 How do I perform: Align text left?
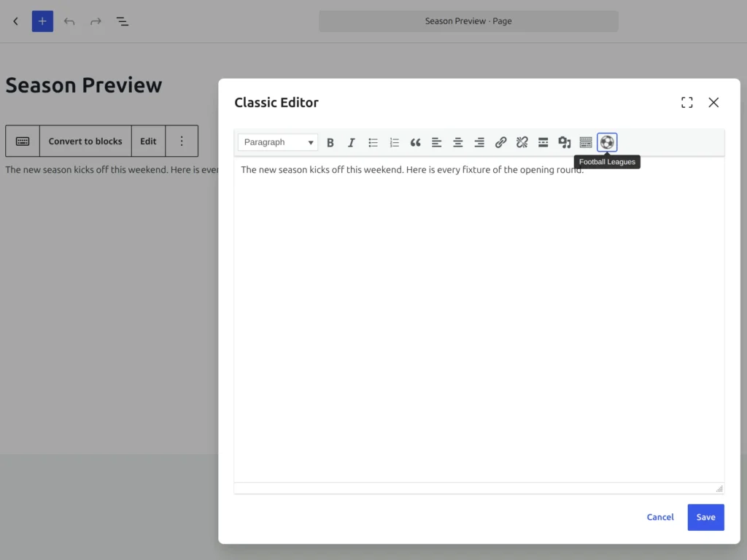pyautogui.click(x=436, y=142)
